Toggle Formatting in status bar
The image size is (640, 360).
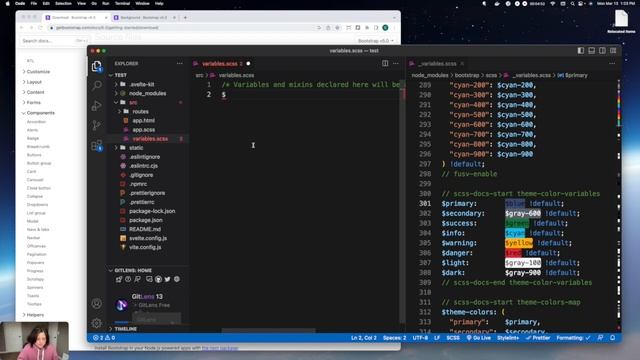pyautogui.click(x=573, y=338)
